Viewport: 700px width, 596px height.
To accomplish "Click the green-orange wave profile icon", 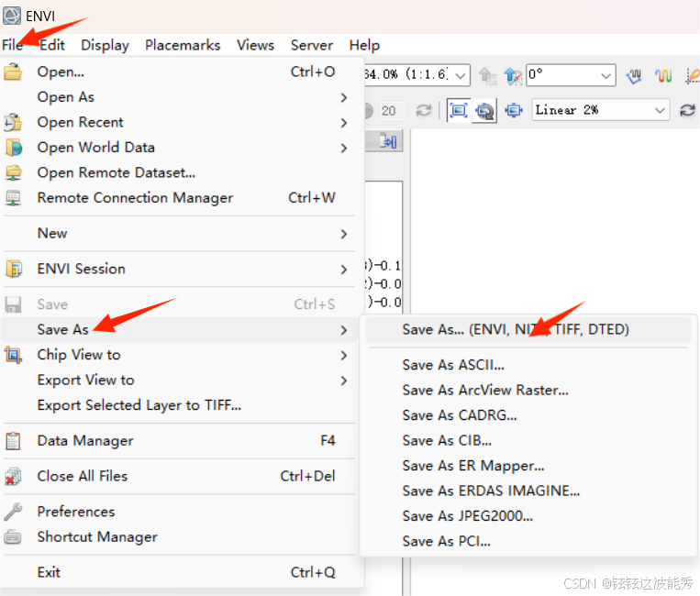I will (663, 76).
